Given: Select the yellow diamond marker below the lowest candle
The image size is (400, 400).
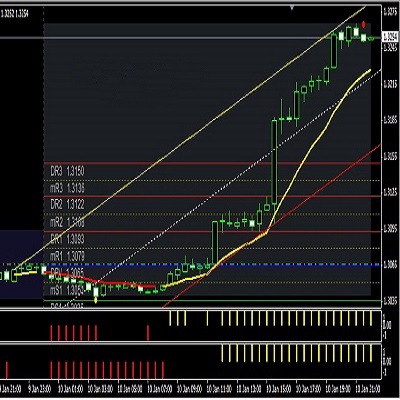Looking at the screenshot, I should click(96, 300).
